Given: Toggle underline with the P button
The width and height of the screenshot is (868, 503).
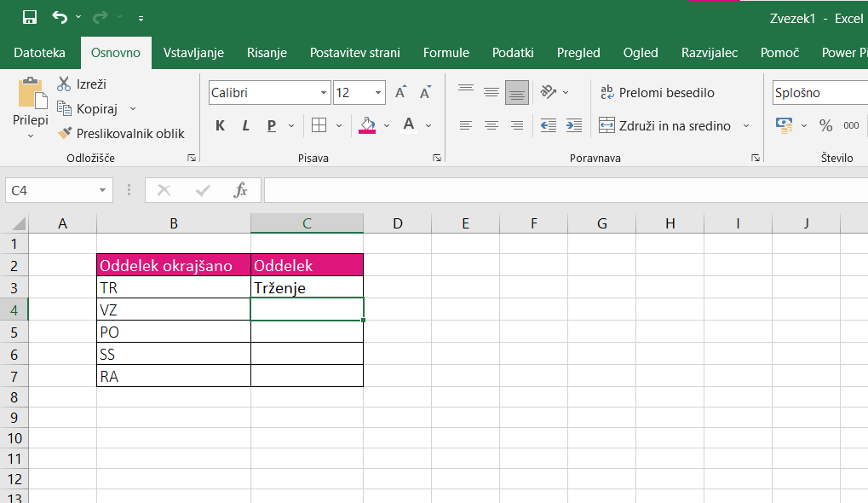Looking at the screenshot, I should tap(271, 126).
